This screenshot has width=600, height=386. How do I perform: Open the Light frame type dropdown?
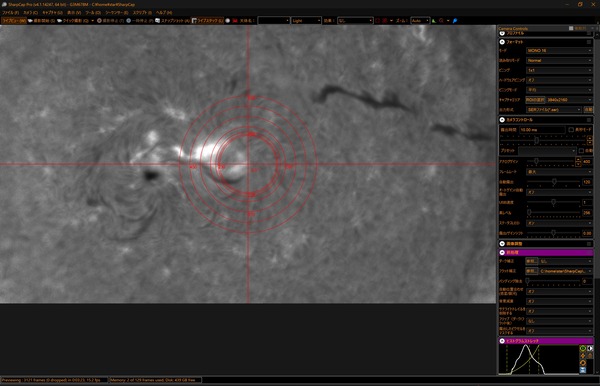(x=306, y=21)
